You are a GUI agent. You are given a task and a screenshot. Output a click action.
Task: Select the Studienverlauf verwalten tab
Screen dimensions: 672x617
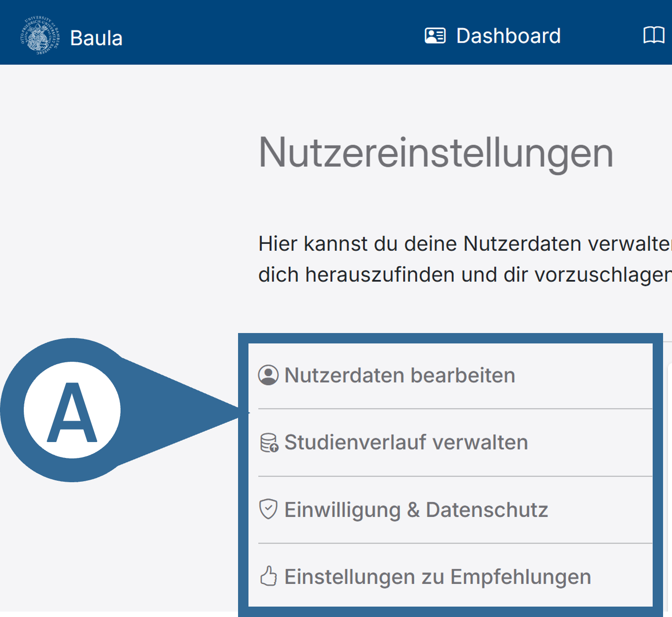coord(455,443)
